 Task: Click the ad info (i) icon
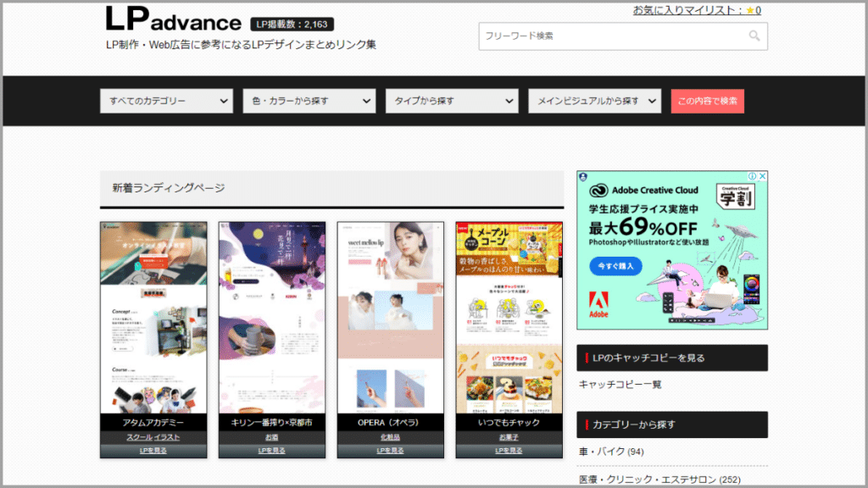[753, 177]
